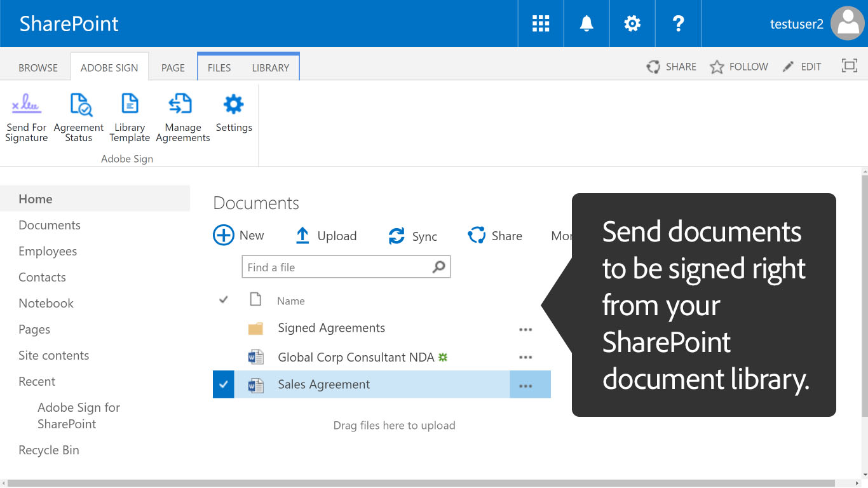Open Library Template in ribbon
The height and width of the screenshot is (488, 868).
pyautogui.click(x=130, y=118)
